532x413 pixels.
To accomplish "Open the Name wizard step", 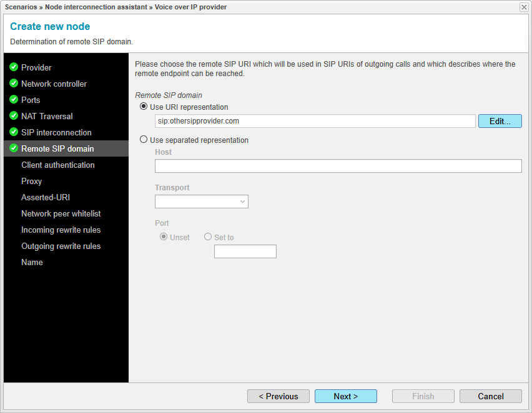I will click(x=32, y=262).
